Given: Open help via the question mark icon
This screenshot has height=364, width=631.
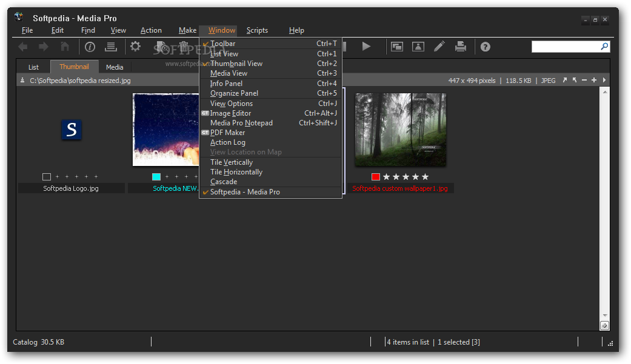Looking at the screenshot, I should coord(486,47).
